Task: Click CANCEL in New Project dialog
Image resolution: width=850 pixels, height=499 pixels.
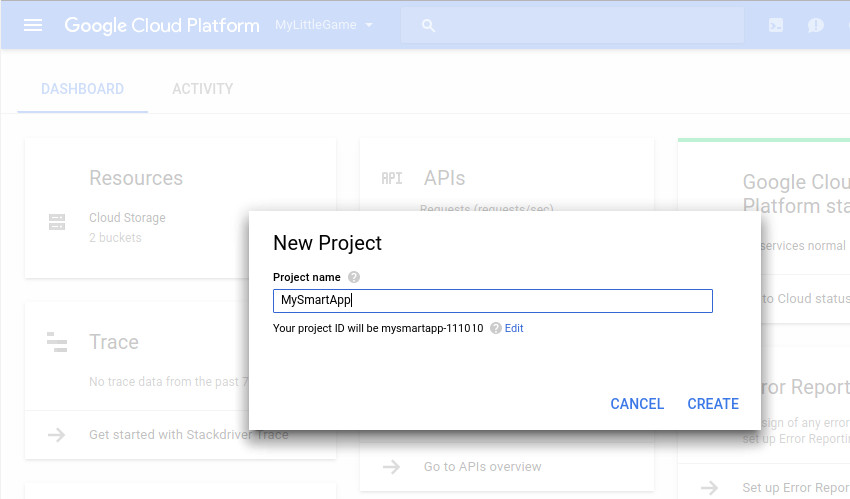Action: (637, 404)
